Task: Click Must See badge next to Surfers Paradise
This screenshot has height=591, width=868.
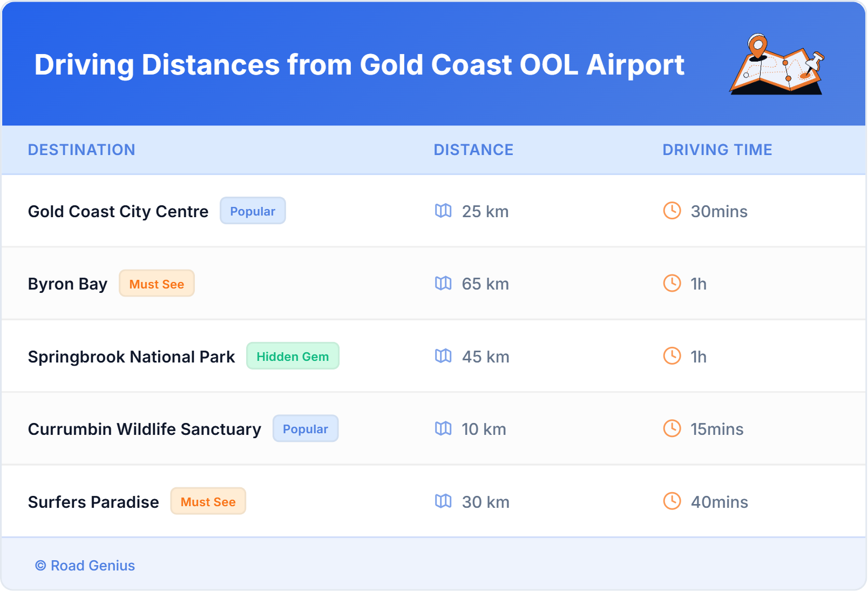Action: pos(208,502)
